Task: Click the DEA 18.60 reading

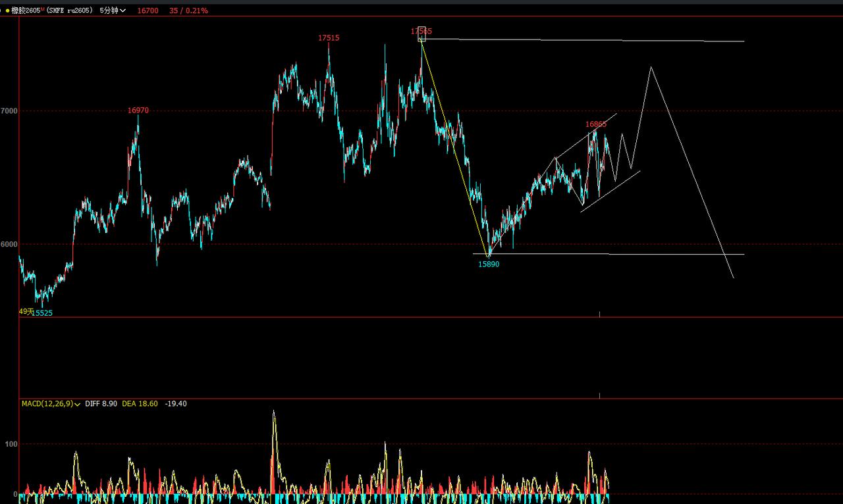Action: point(140,403)
